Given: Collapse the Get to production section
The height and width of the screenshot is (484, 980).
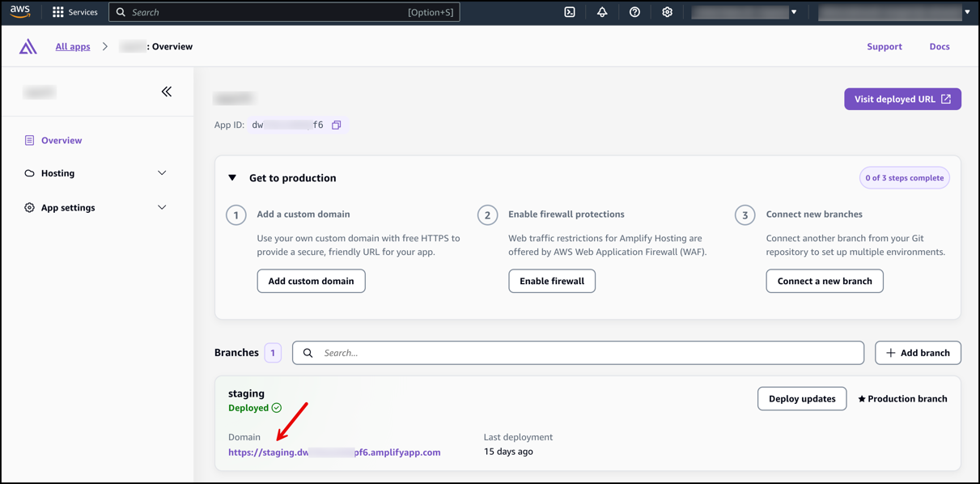Looking at the screenshot, I should pos(232,178).
